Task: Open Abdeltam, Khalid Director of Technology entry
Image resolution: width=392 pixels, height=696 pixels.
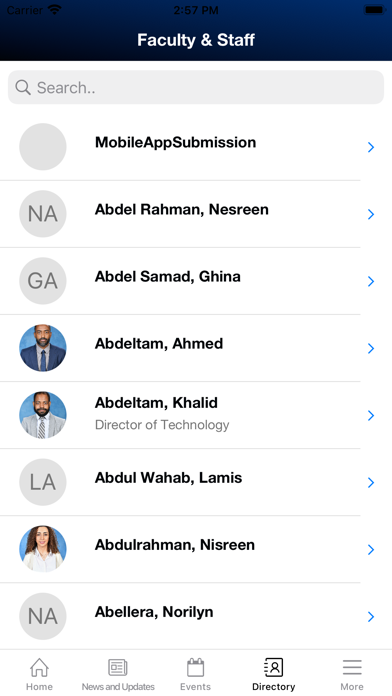Action: (x=196, y=415)
